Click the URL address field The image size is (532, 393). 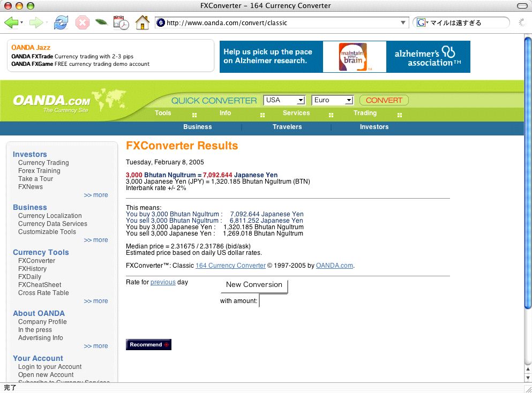(282, 22)
